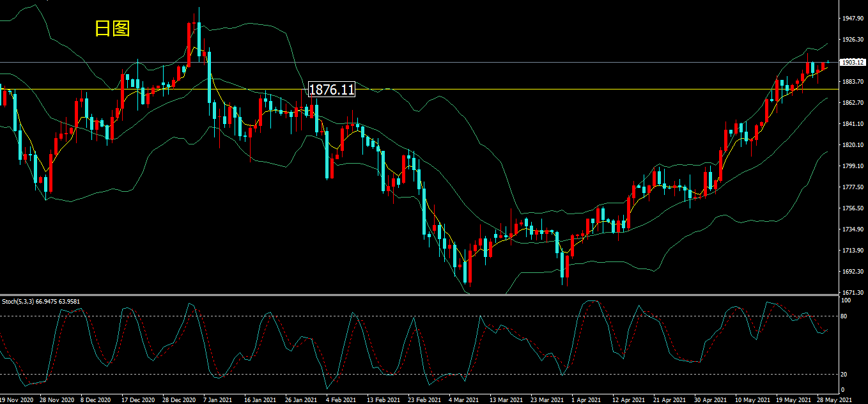
Task: Click the 1876.11 price label box
Action: coord(331,89)
